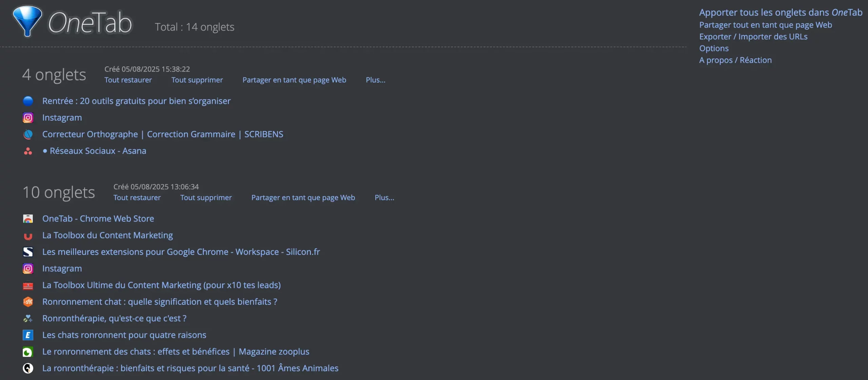Image resolution: width=868 pixels, height=380 pixels.
Task: Click the Asana three-dot favicon
Action: pyautogui.click(x=28, y=151)
